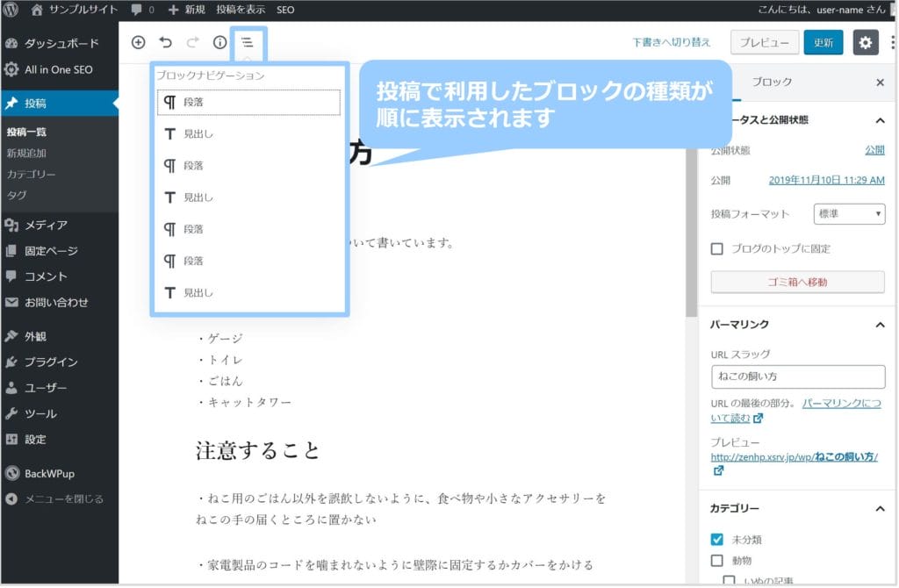This screenshot has height=588, width=899.
Task: Select first 段落 in block navigation
Action: (x=248, y=102)
